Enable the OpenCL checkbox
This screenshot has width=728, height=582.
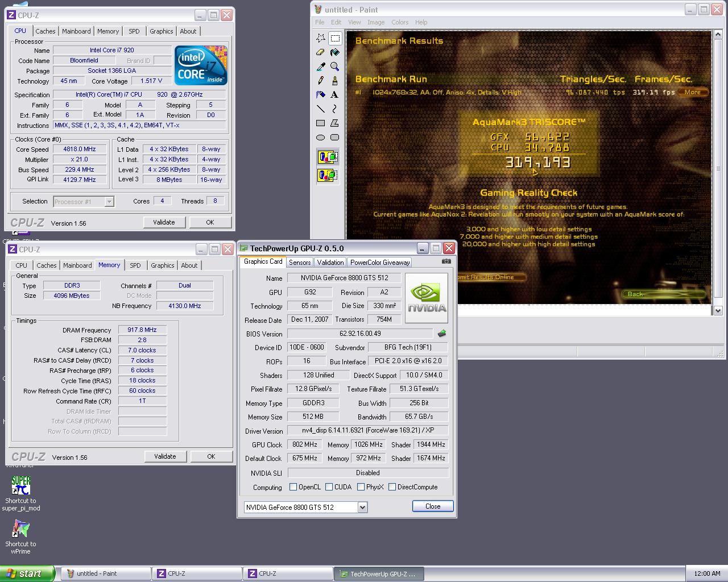pos(293,487)
